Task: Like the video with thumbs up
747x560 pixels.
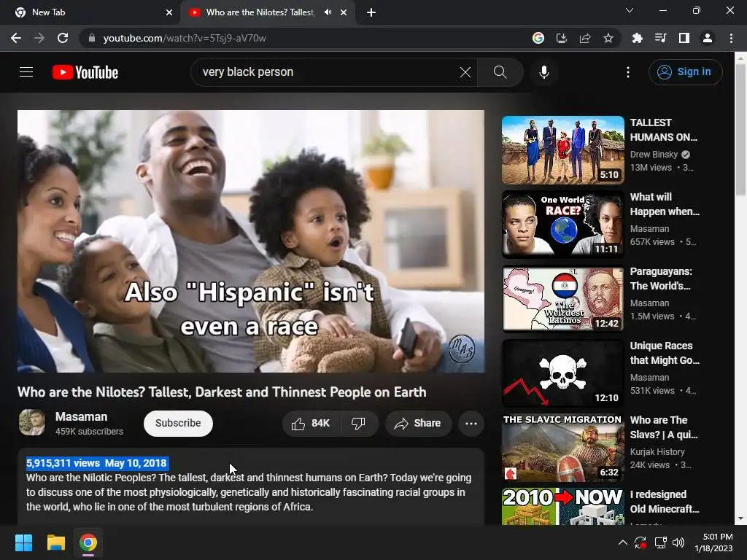Action: pos(311,424)
